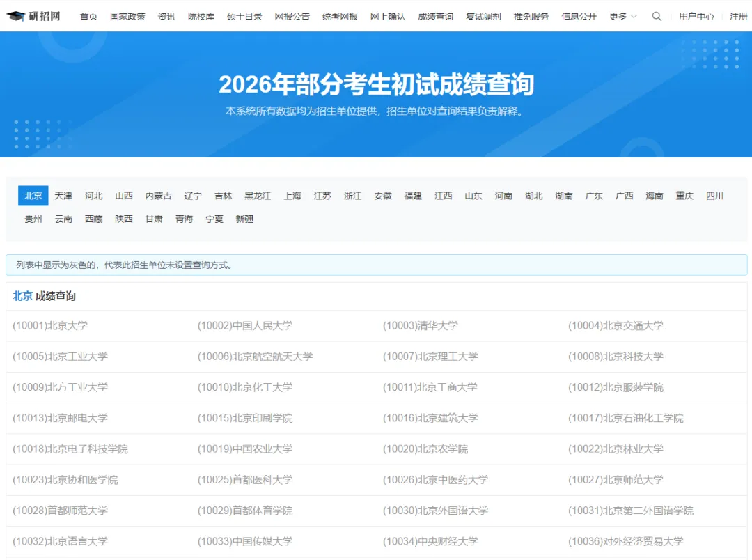Click (10030)北京外国语大学 entry
The height and width of the screenshot is (560, 752).
click(x=435, y=510)
